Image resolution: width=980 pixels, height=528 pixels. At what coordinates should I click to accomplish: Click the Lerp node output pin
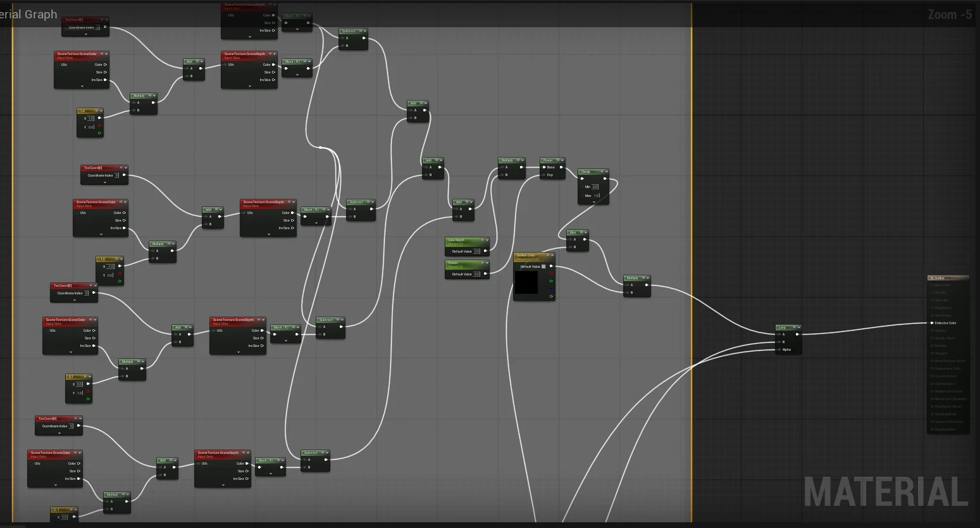point(797,334)
